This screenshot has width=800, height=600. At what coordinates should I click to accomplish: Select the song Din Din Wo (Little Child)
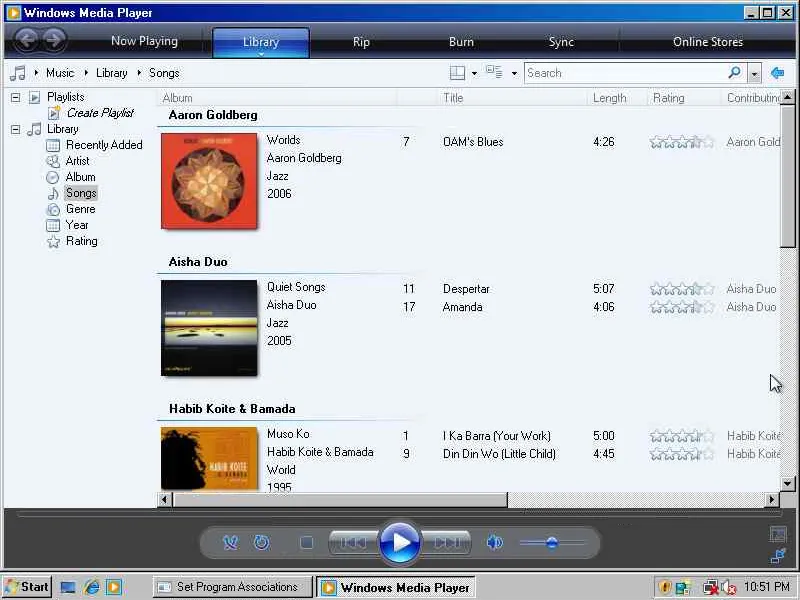point(499,454)
